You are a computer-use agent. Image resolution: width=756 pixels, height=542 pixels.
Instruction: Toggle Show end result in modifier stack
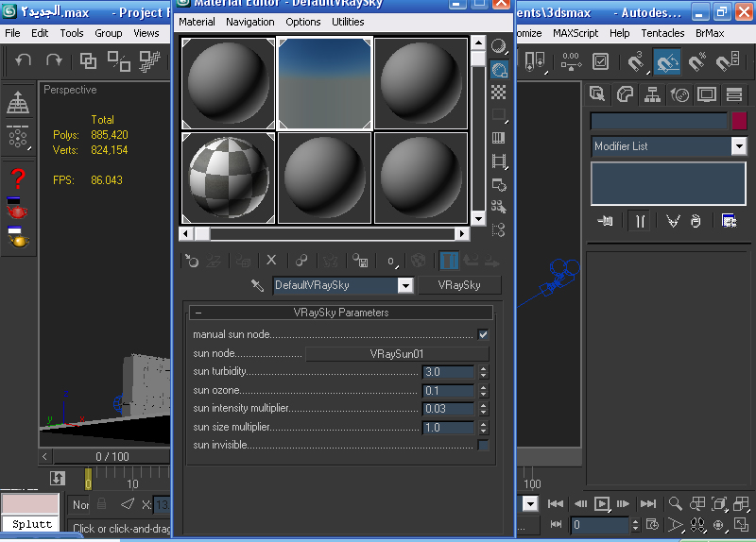point(640,221)
